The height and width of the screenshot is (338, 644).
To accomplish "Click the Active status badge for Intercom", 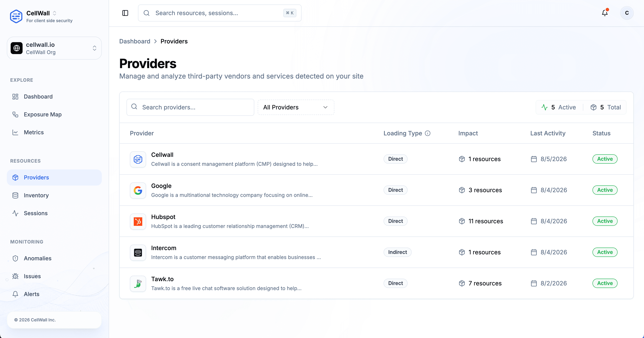I will (x=605, y=252).
